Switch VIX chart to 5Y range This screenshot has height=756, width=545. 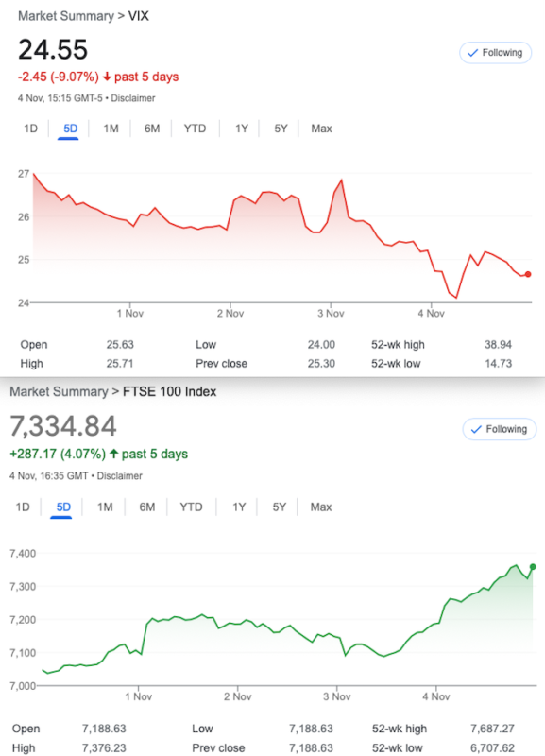coord(281,129)
